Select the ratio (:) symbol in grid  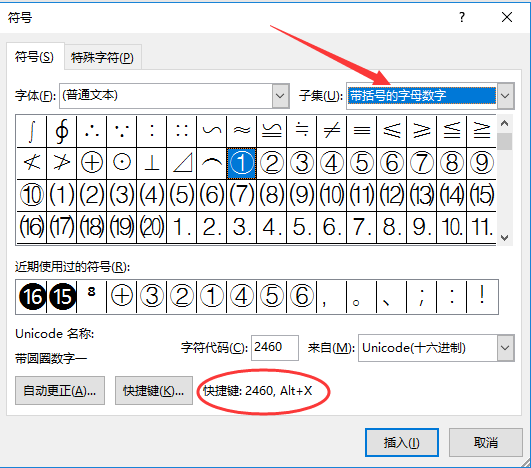(151, 131)
